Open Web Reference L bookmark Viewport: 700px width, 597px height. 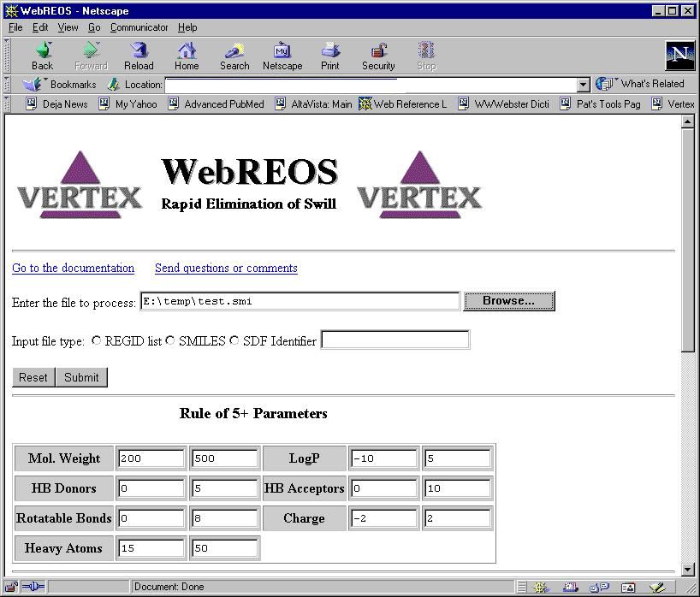pyautogui.click(x=403, y=104)
